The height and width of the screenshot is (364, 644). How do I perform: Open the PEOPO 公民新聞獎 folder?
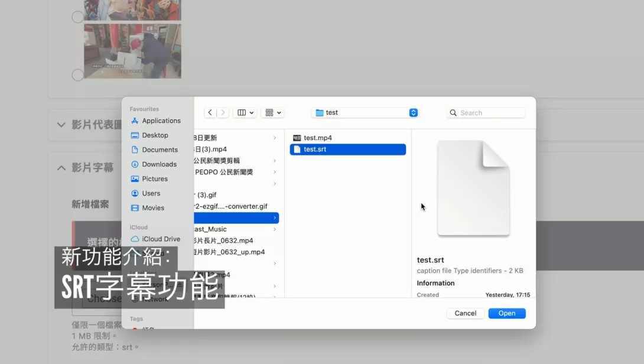pyautogui.click(x=236, y=172)
